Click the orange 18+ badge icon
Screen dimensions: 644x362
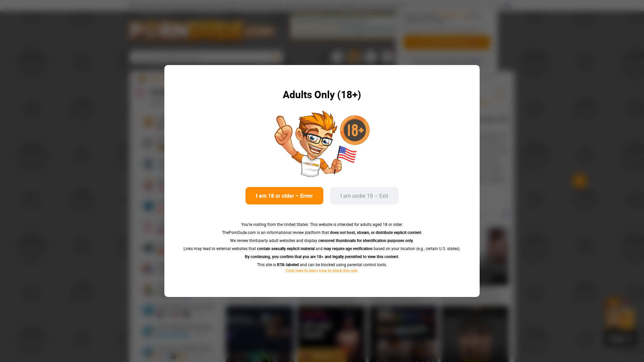(355, 130)
